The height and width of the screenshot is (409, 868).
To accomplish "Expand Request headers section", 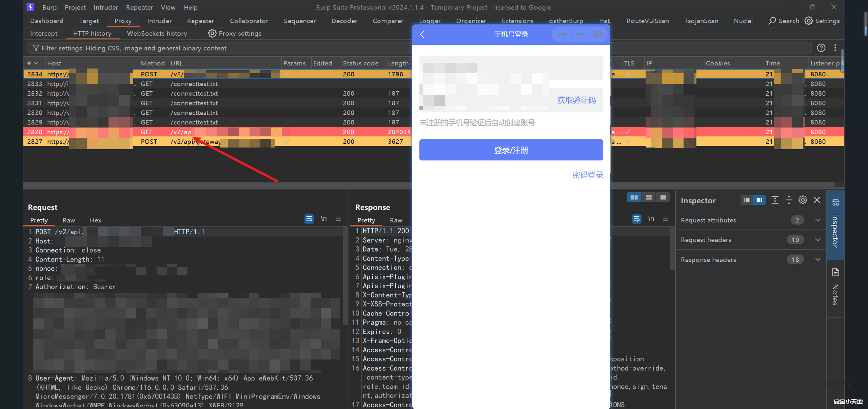I will coord(817,240).
